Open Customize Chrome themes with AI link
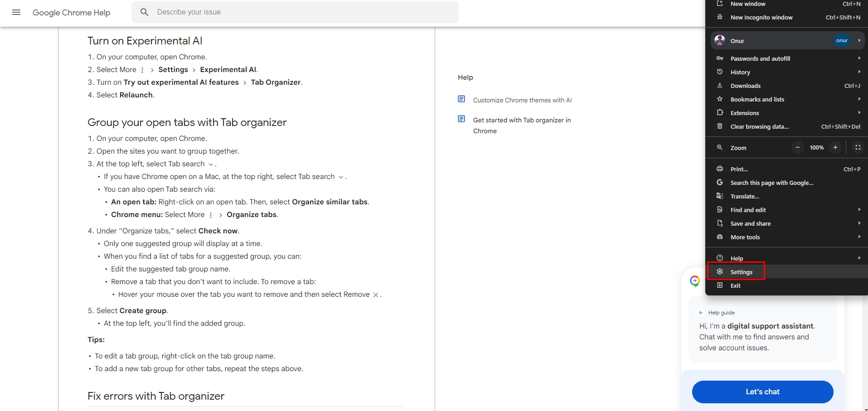The width and height of the screenshot is (868, 411). pos(522,100)
